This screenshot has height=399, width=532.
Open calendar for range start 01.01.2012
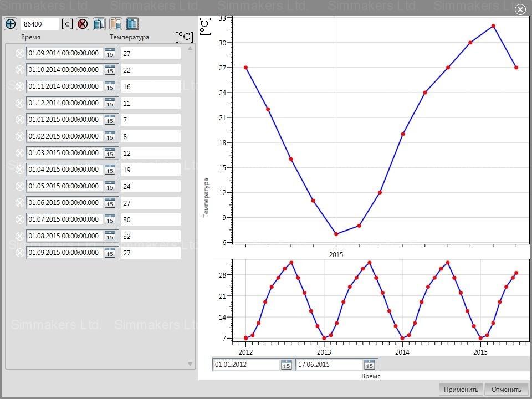click(x=287, y=365)
